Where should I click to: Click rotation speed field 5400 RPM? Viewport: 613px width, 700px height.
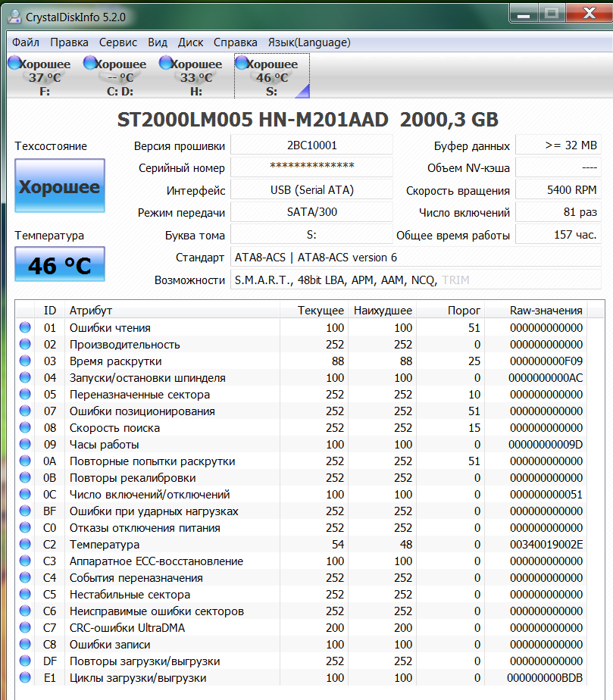pos(558,190)
